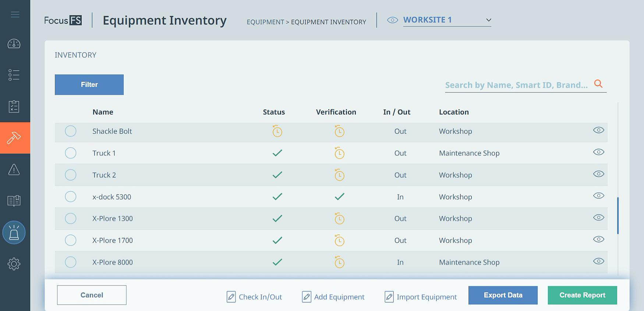
Task: Select the x-dock 5300 radio button
Action: (x=70, y=197)
